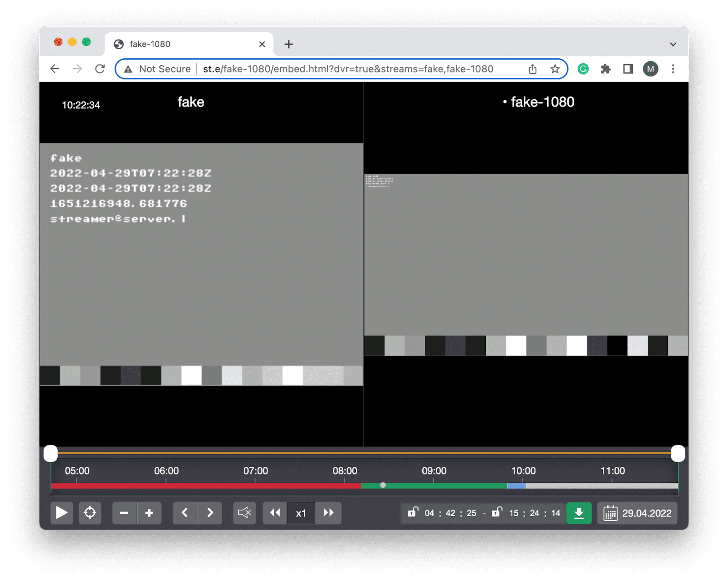
Task: Toggle the export start time lock
Action: (413, 512)
